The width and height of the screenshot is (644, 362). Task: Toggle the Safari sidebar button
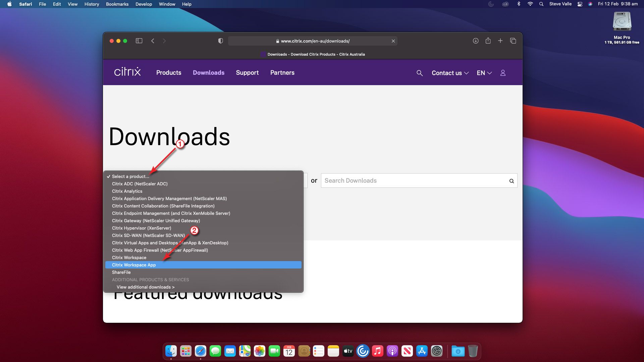click(x=139, y=41)
